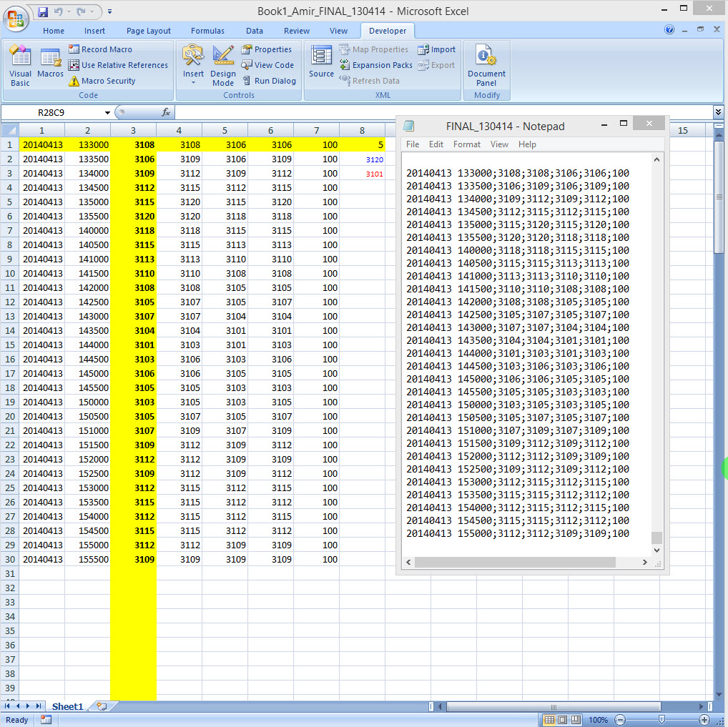Save the workbook via Quick Access
This screenshot has width=728, height=727.
pyautogui.click(x=43, y=11)
